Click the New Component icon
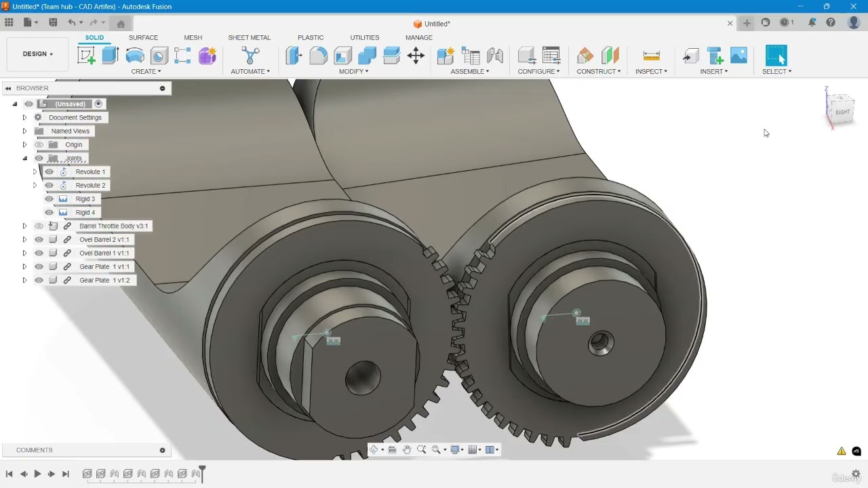 click(x=446, y=56)
